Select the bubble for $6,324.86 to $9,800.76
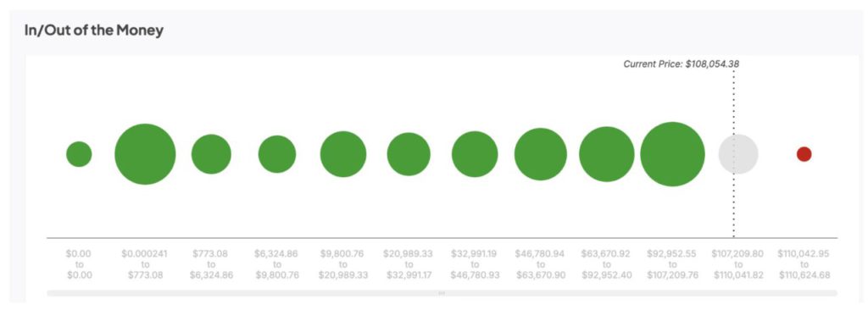Viewport: 868px width, 310px height. tap(277, 154)
